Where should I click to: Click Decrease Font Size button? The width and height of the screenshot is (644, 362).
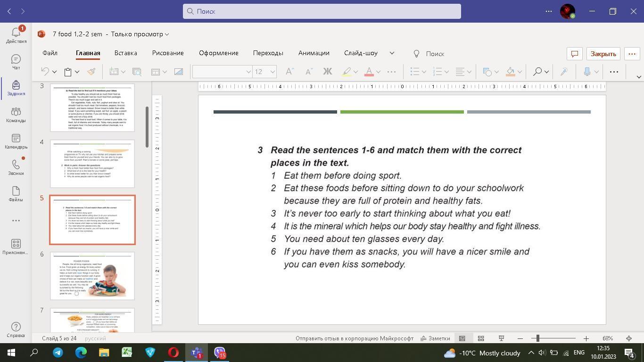pyautogui.click(x=309, y=72)
